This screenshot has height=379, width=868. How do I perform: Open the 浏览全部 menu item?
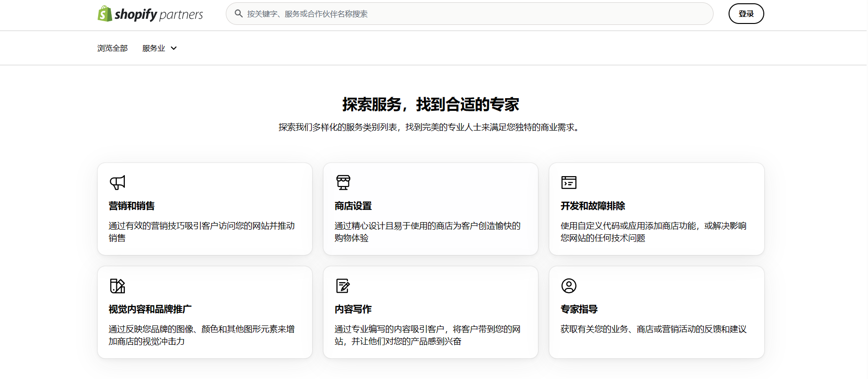(x=112, y=48)
